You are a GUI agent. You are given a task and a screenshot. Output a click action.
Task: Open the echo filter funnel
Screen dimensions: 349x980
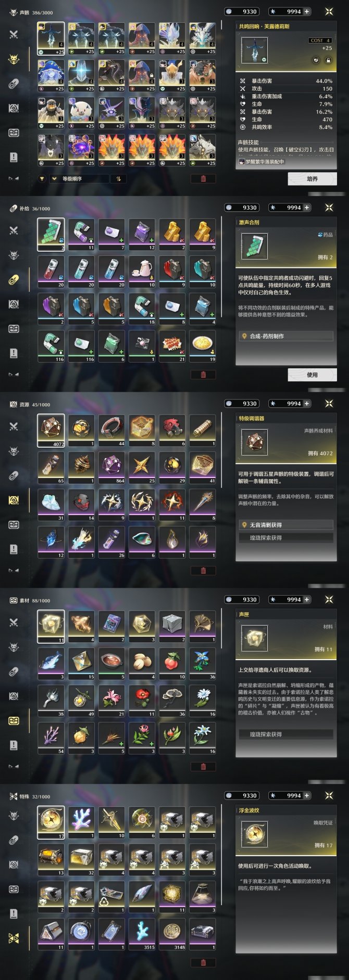[42, 178]
